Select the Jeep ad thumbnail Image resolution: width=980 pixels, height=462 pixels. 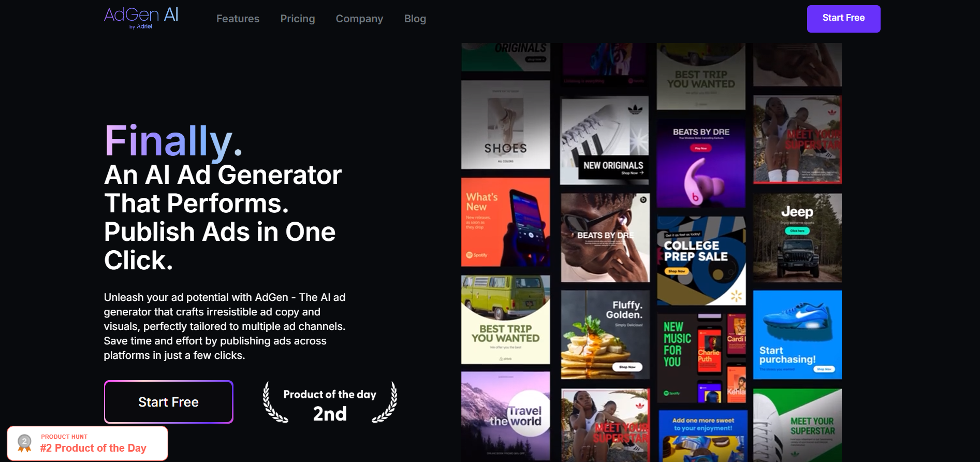coord(797,238)
